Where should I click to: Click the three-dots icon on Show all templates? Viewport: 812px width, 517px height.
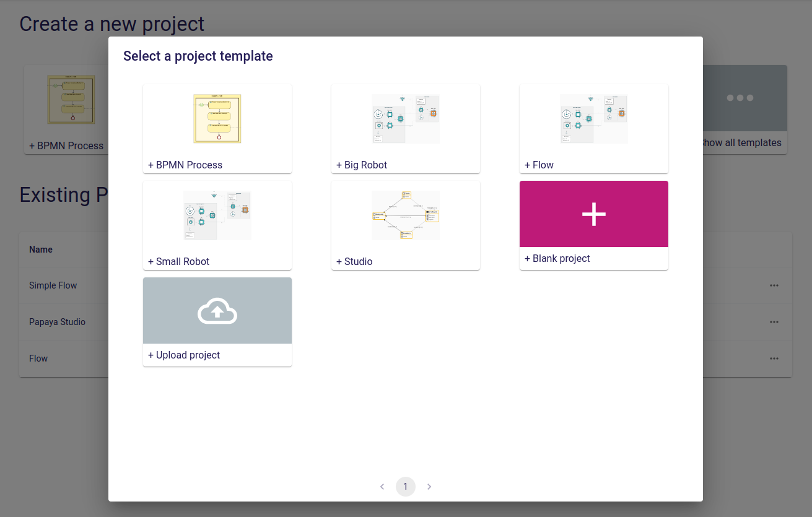pos(740,98)
